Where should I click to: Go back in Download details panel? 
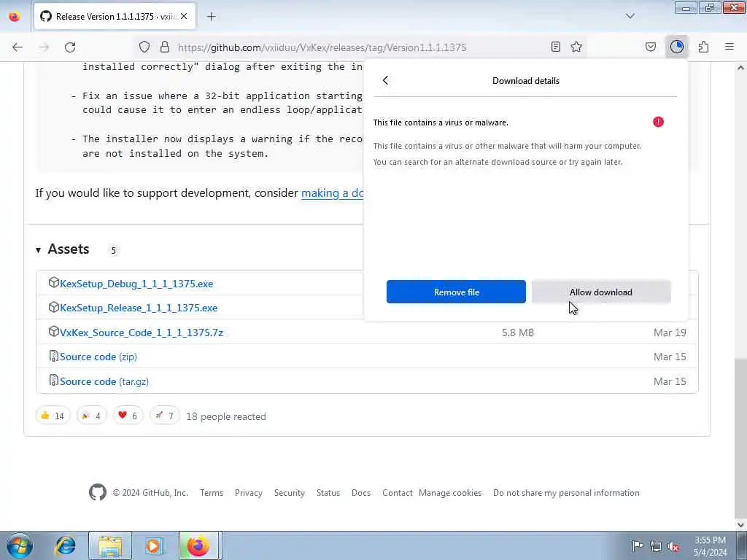pos(385,80)
